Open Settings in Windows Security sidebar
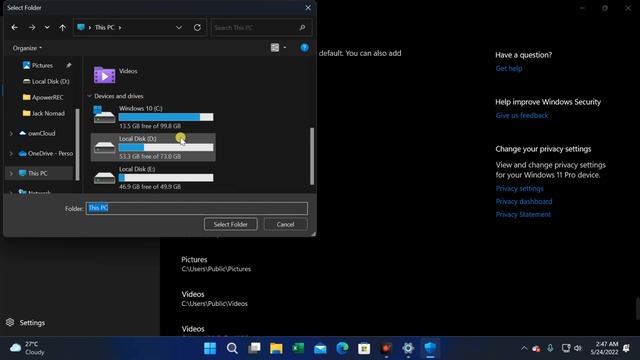 click(26, 322)
